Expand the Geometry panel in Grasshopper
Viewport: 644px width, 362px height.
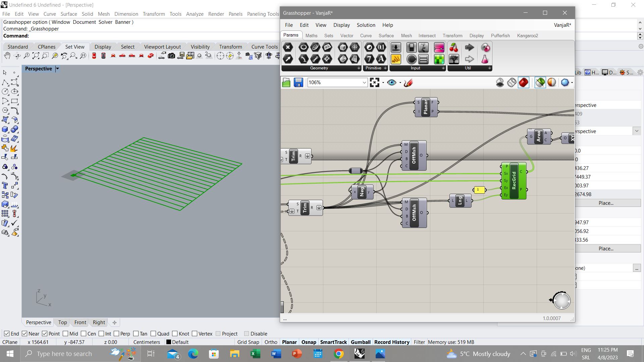tap(359, 68)
